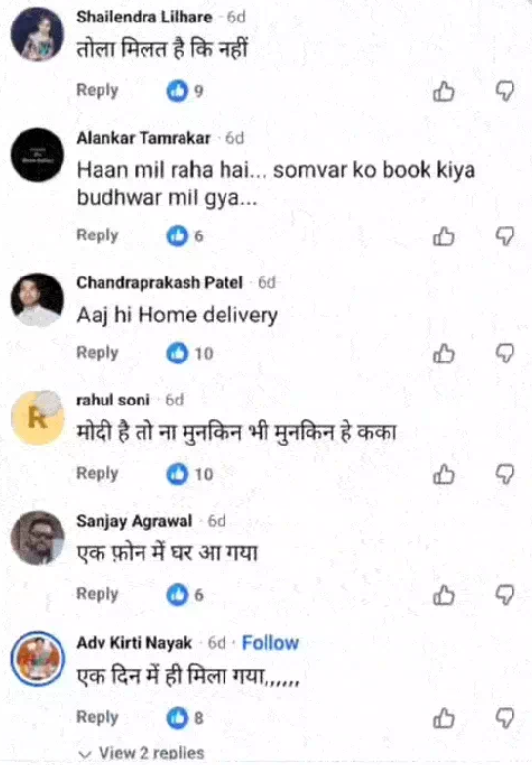Thumbs down Alankar Tamrakar's comment
The width and height of the screenshot is (532, 765).
pos(506,236)
